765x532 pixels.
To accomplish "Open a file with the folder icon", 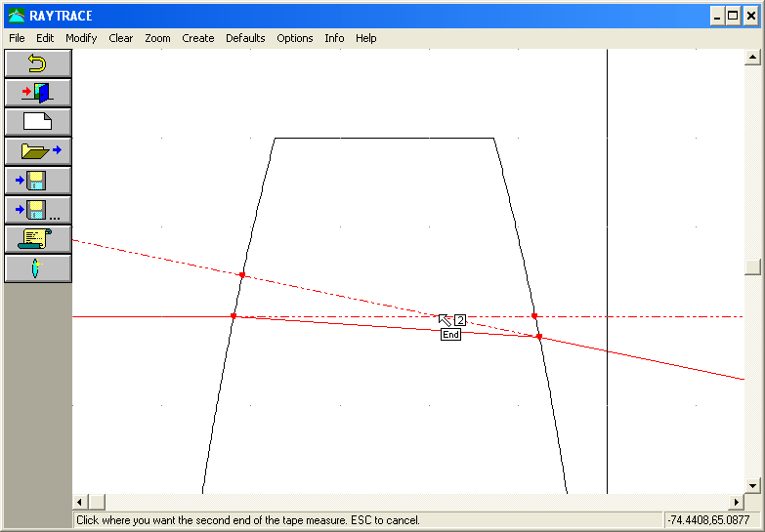I will tap(37, 151).
